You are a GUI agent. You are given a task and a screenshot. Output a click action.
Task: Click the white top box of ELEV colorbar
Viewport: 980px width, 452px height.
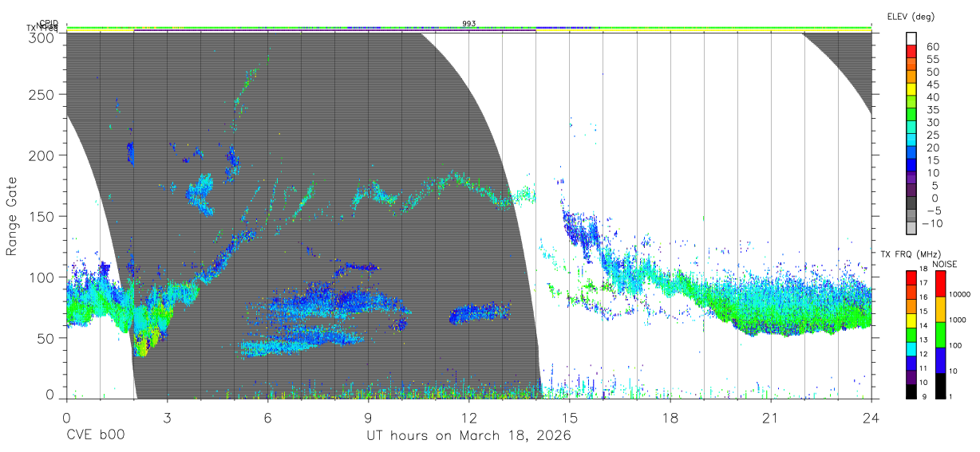(911, 39)
